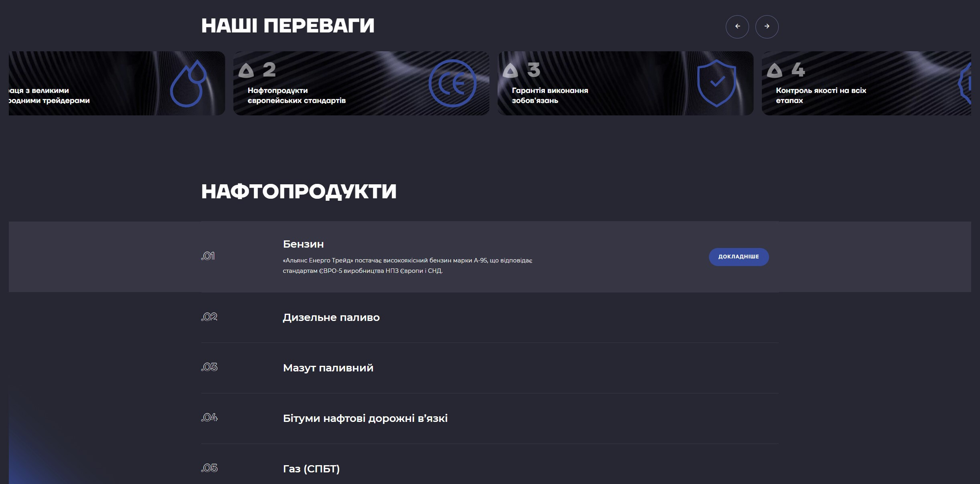
Task: Click the small logo beside number 3
Action: (510, 71)
